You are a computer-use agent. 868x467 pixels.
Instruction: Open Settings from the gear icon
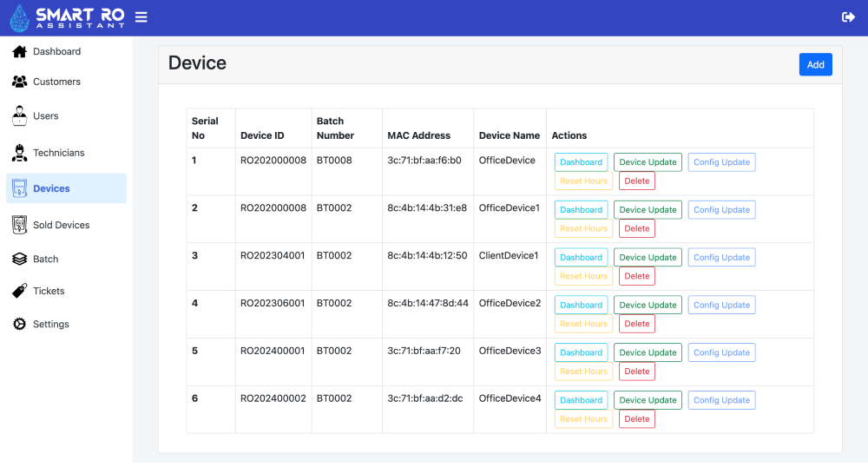pyautogui.click(x=19, y=324)
